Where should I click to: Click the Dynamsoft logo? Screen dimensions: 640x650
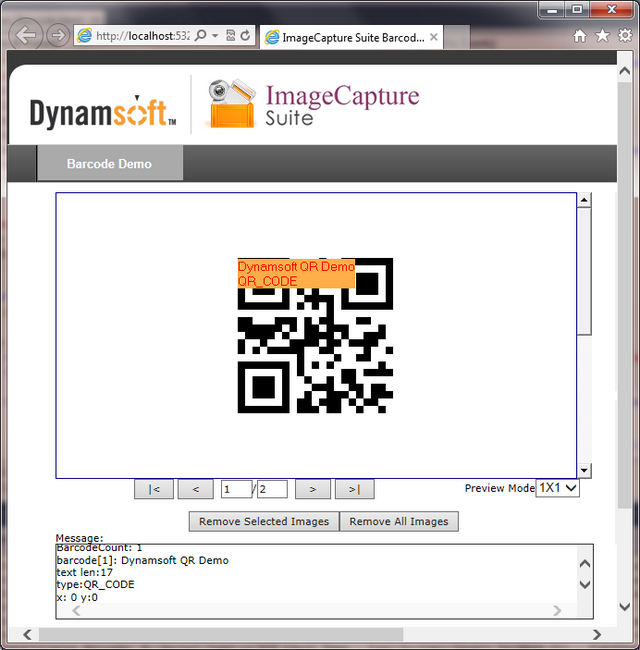[103, 113]
